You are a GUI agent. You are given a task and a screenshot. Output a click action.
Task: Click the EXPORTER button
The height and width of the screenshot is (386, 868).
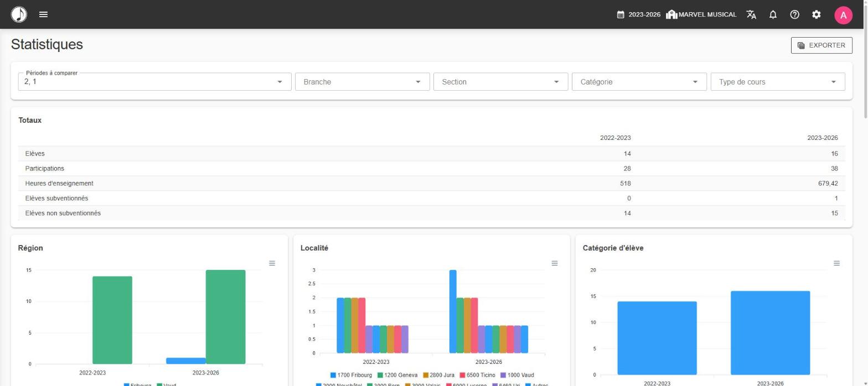821,45
